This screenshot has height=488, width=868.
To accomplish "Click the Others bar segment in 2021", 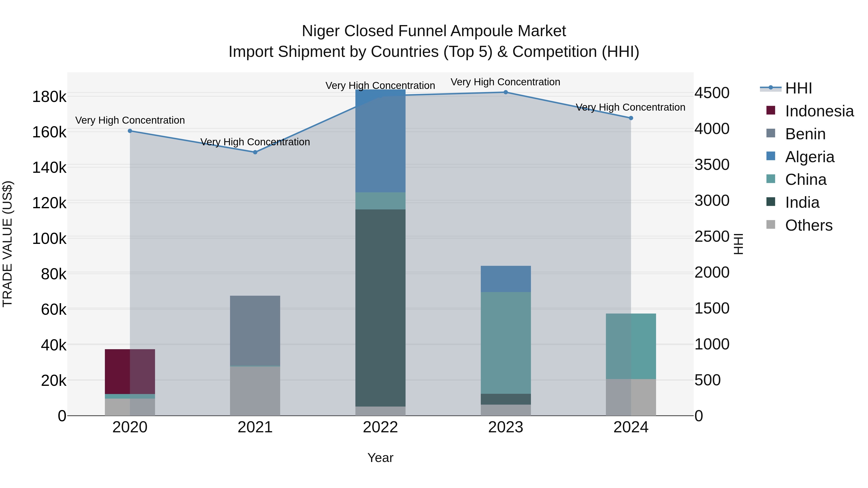I will [255, 391].
